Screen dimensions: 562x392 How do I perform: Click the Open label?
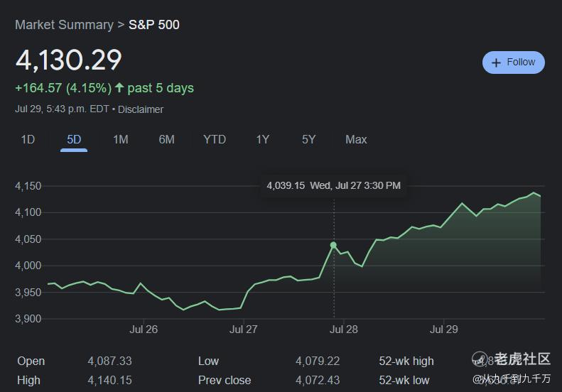tap(31, 361)
